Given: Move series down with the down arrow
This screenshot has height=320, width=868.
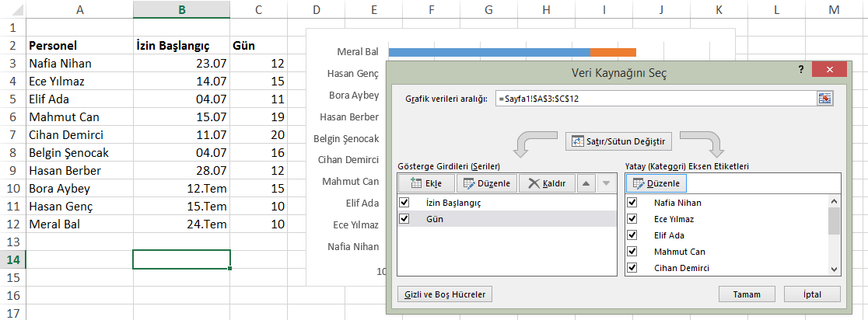Looking at the screenshot, I should click(x=607, y=183).
